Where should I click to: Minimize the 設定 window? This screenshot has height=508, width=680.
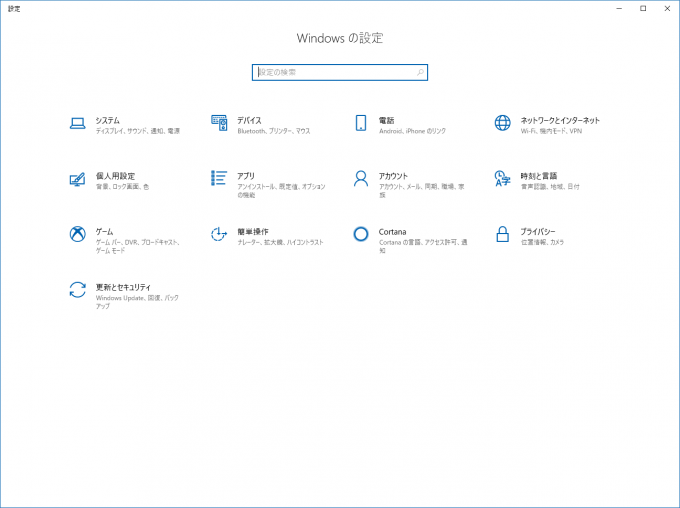point(619,9)
